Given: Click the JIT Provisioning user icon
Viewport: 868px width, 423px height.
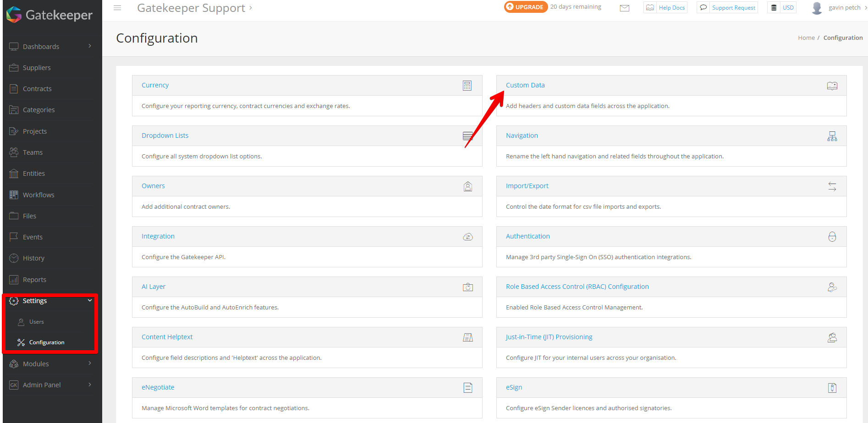Looking at the screenshot, I should pyautogui.click(x=832, y=337).
